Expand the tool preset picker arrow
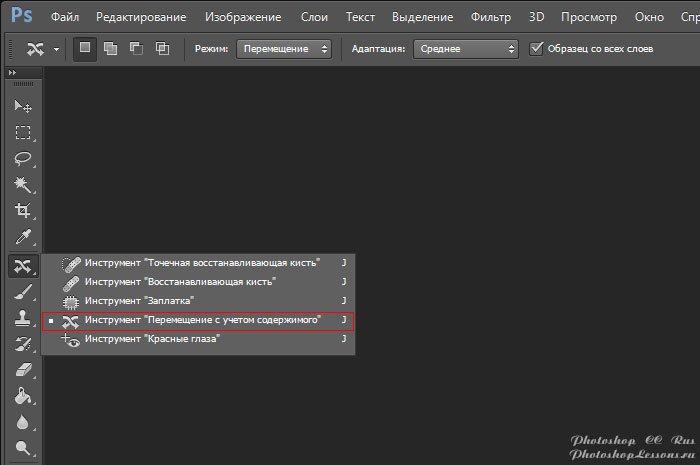Viewport: 700px width, 465px height. point(57,49)
